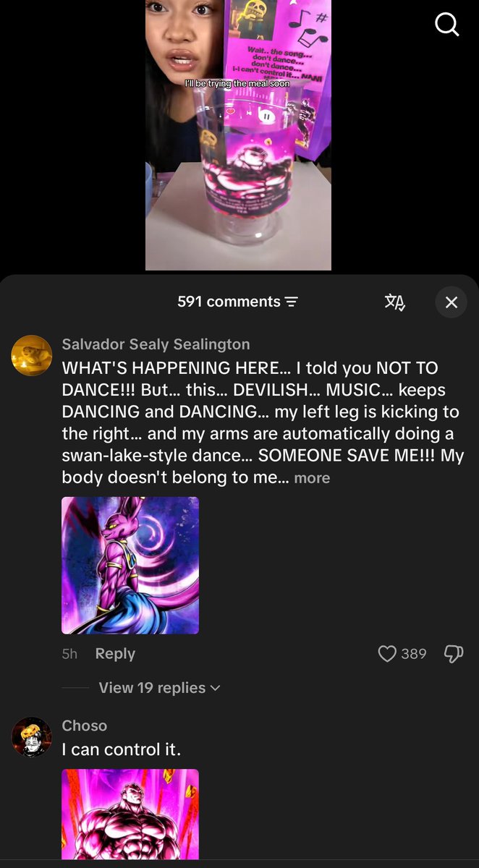Tap the 'I can control it.' comment
This screenshot has height=868, width=479.
[122, 749]
